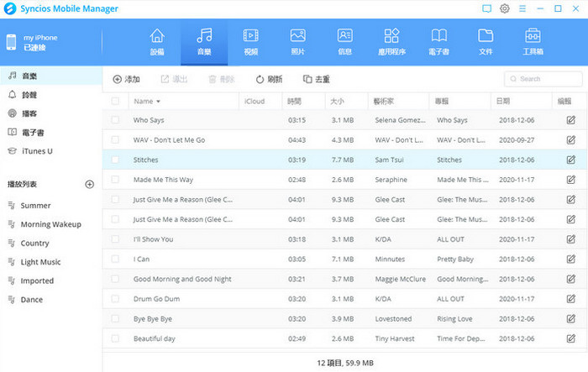Viewport: 588px width, 372px height.
Task: Click the feedback message icon in title bar
Action: pos(486,8)
